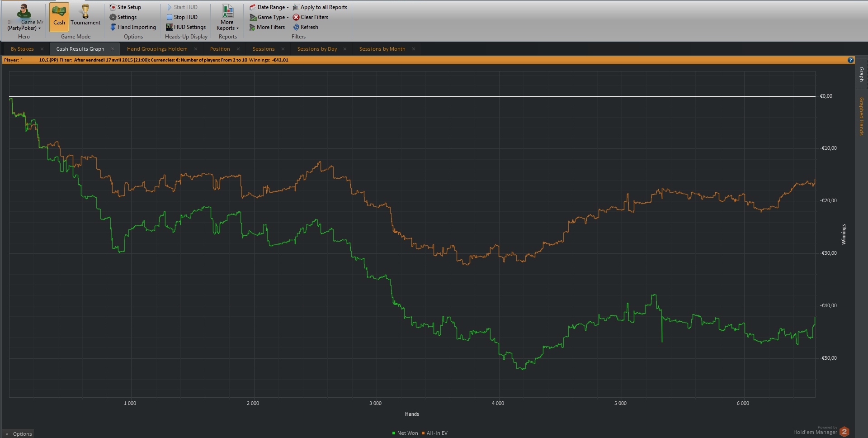Switch to the By Stakes tab

(x=22, y=49)
